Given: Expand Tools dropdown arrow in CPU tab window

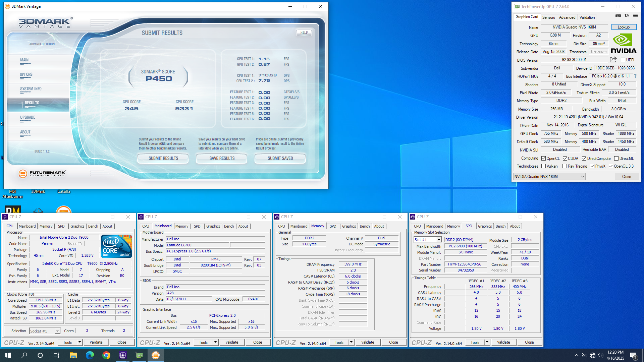Looking at the screenshot, I should (x=79, y=342).
